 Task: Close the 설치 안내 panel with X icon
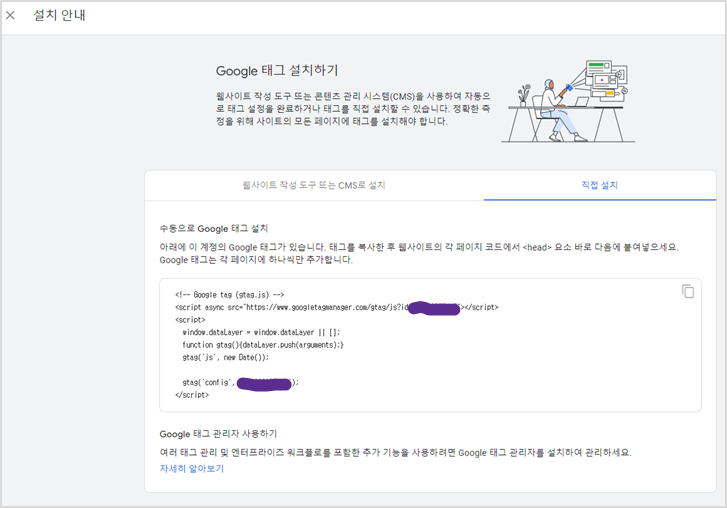point(10,15)
